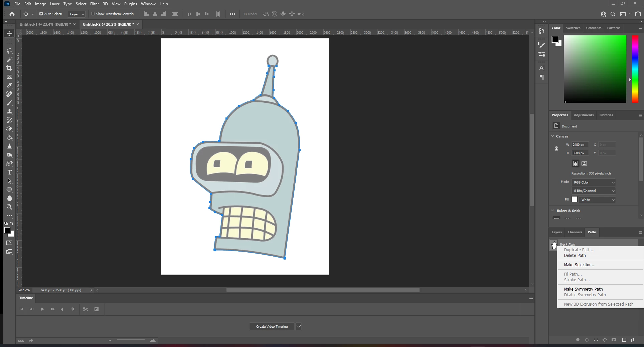Select the Healing Brush tool

click(9, 94)
